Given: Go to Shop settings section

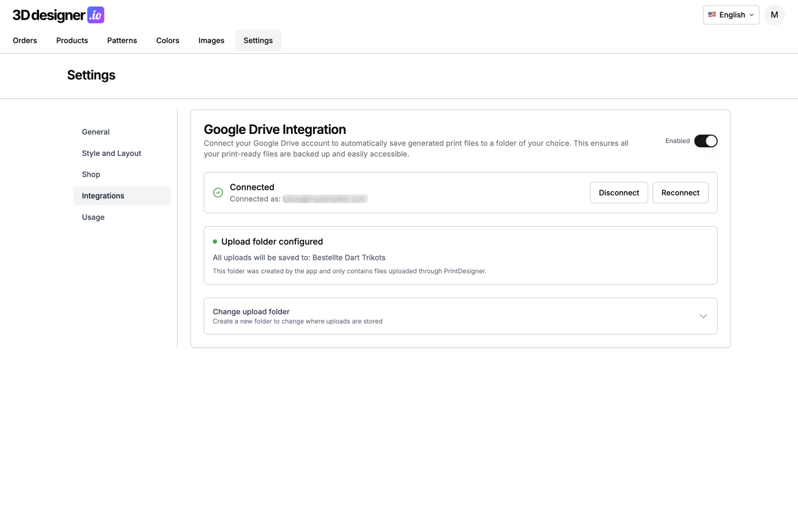Looking at the screenshot, I should click(91, 175).
